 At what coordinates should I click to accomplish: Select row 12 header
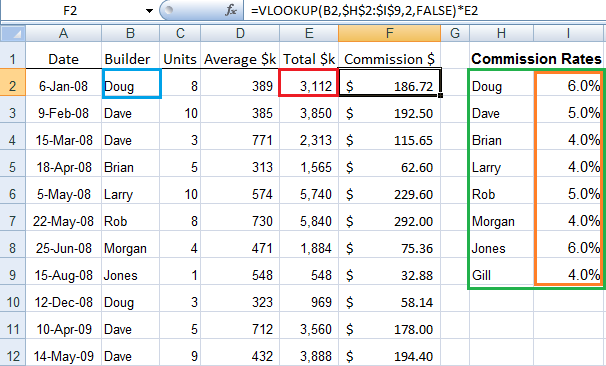(13, 352)
